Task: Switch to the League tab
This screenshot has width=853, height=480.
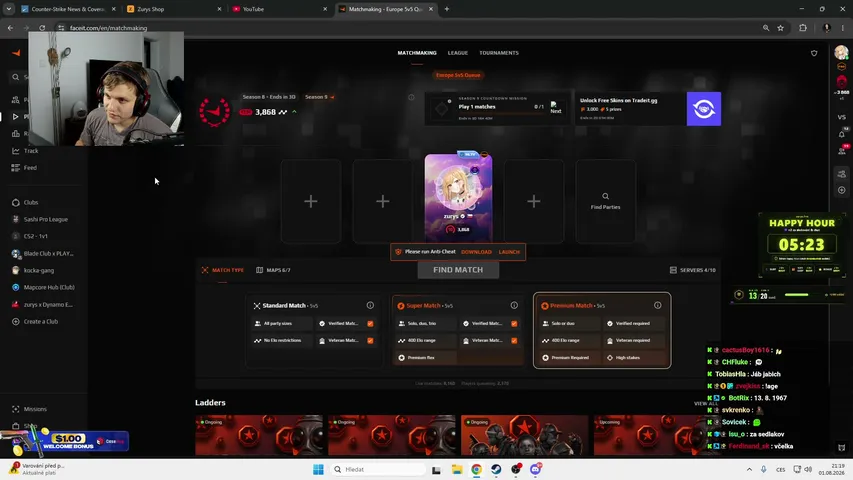Action: (x=458, y=53)
